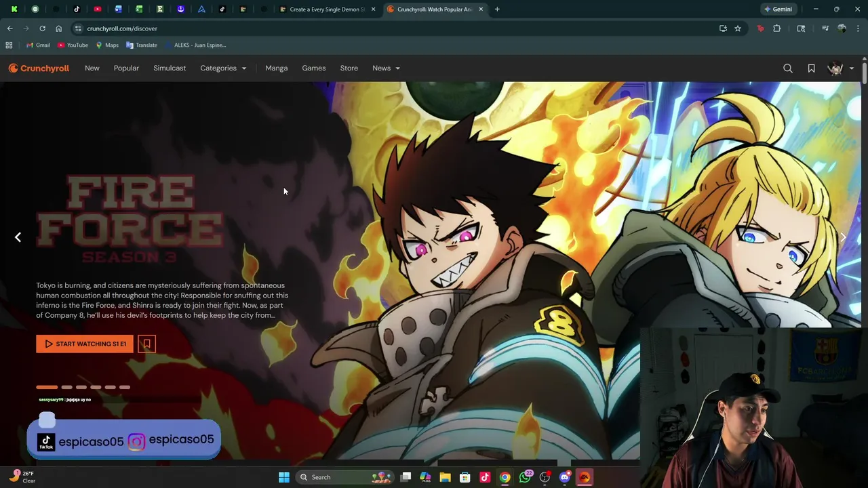Select the third carousel indicator dot
The width and height of the screenshot is (868, 488).
coord(81,387)
